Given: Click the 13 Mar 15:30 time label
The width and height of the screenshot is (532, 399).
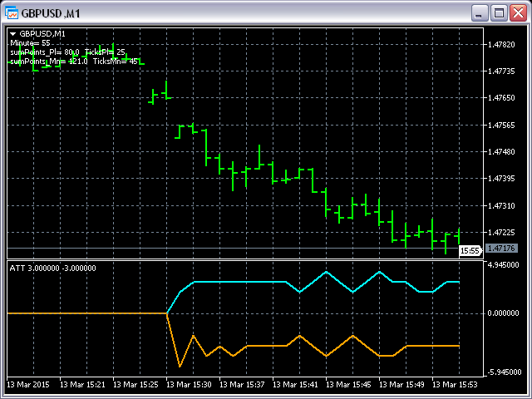Looking at the screenshot, I should pos(190,385).
